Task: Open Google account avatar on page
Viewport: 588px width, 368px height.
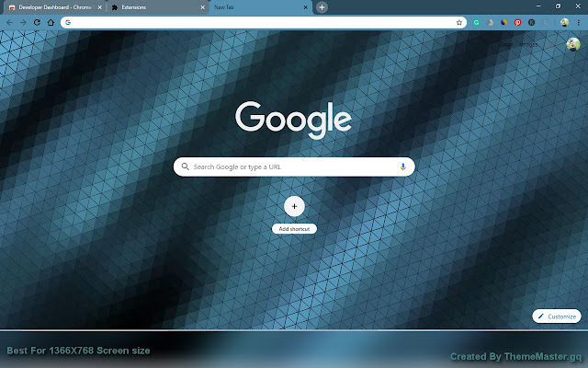Action: pos(573,44)
